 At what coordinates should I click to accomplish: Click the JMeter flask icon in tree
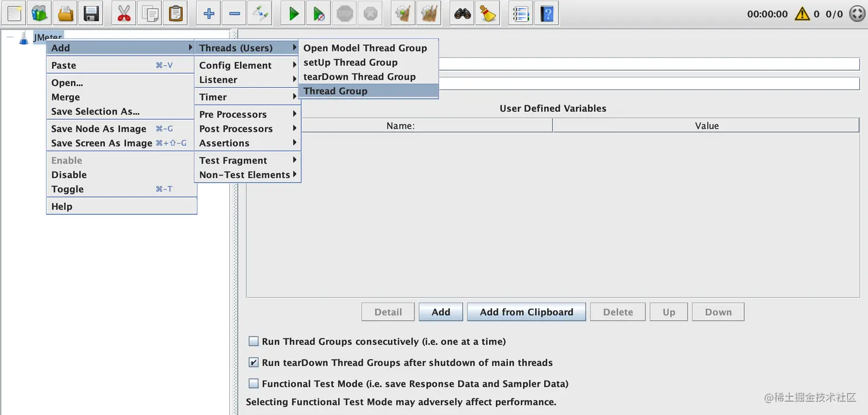(24, 38)
